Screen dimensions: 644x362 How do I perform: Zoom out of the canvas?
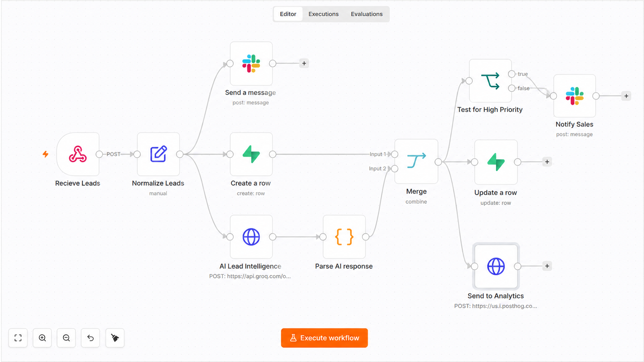tap(66, 338)
